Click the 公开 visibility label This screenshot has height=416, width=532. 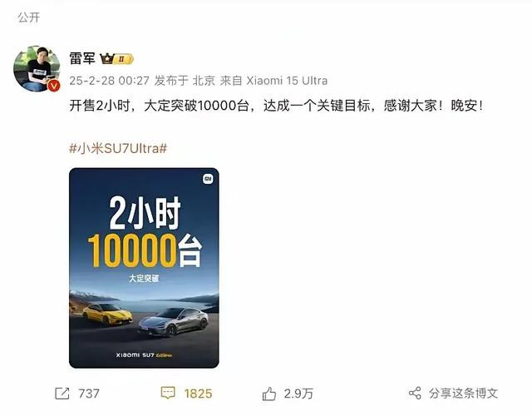click(29, 17)
